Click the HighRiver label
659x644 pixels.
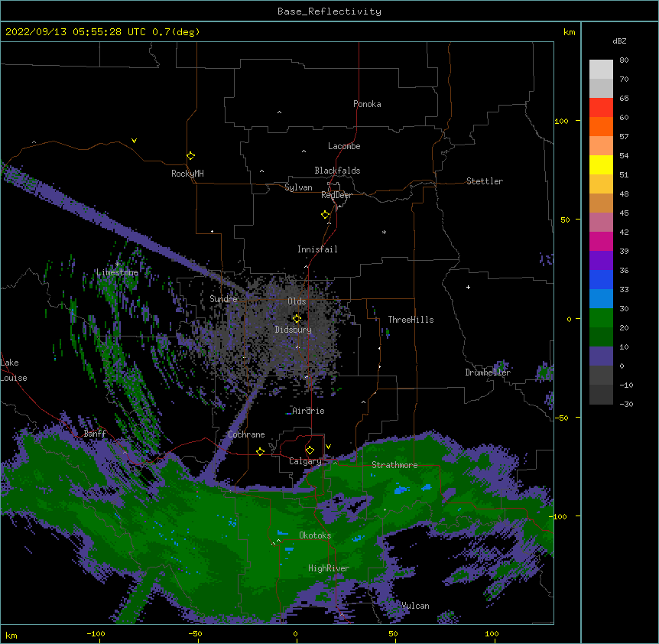[x=329, y=568]
